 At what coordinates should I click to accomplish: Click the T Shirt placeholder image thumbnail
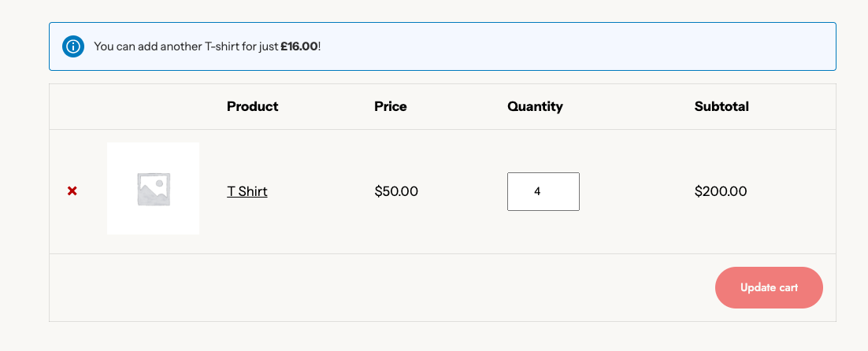pos(153,189)
